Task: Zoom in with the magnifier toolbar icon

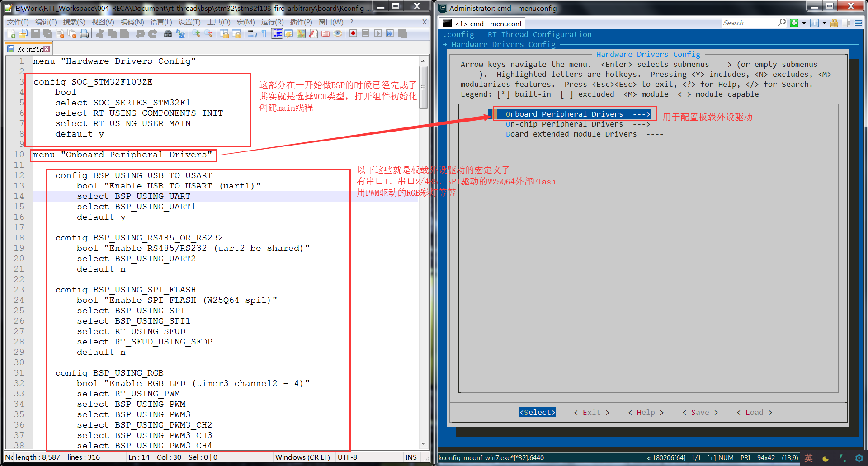Action: (197, 33)
